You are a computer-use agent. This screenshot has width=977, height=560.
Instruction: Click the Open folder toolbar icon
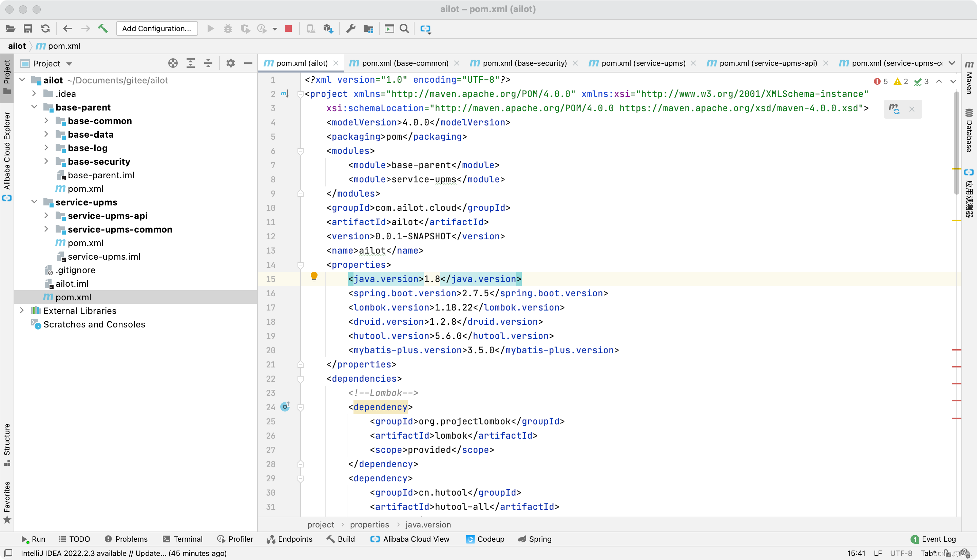(11, 28)
